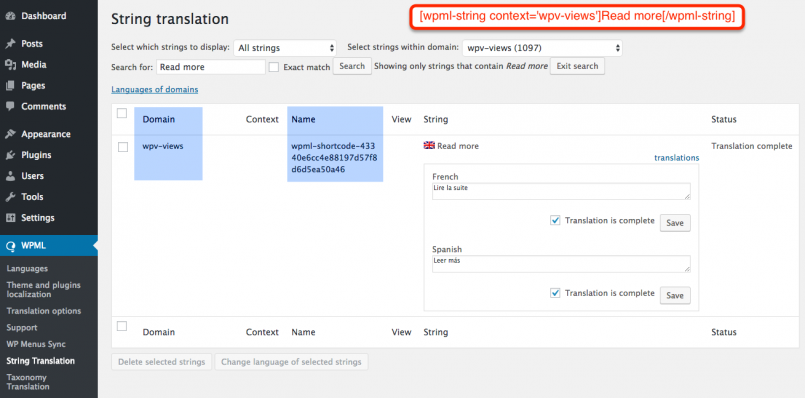Toggle select-all checkbox in table footer
The image size is (805, 398).
coord(122,326)
